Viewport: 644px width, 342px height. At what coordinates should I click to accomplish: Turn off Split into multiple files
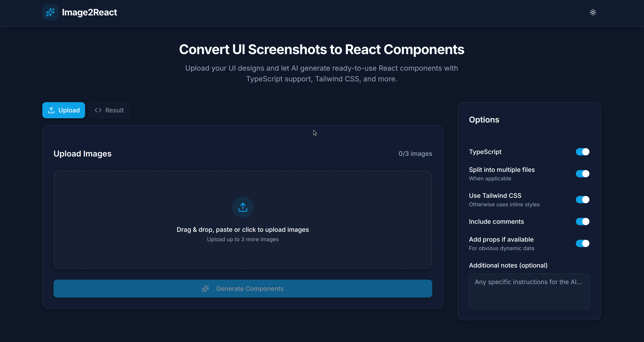pyautogui.click(x=582, y=173)
